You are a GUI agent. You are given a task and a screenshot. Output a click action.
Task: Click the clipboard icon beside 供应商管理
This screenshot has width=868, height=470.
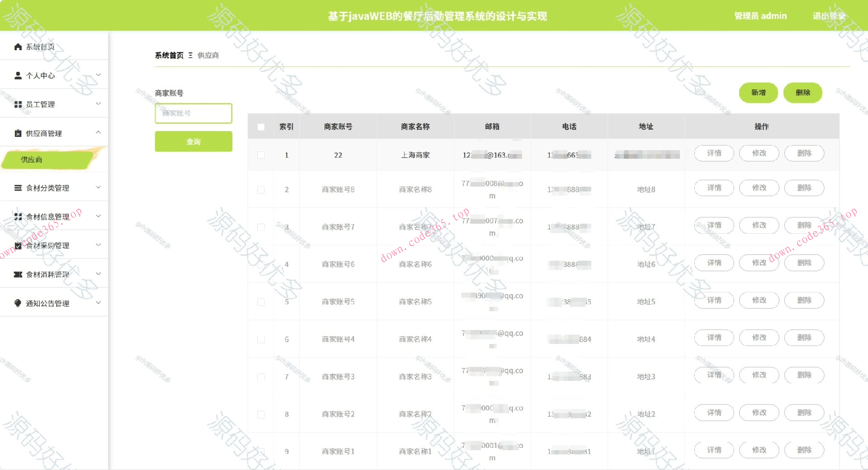pos(18,133)
